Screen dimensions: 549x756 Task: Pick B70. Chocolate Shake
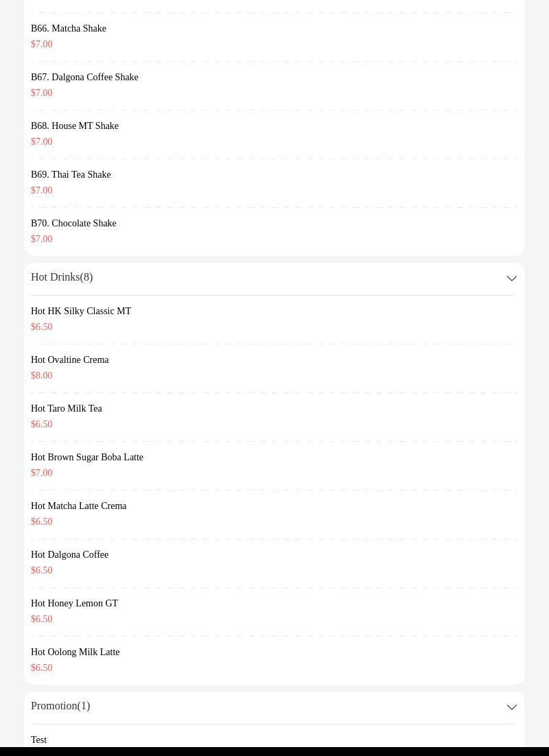[x=274, y=231]
